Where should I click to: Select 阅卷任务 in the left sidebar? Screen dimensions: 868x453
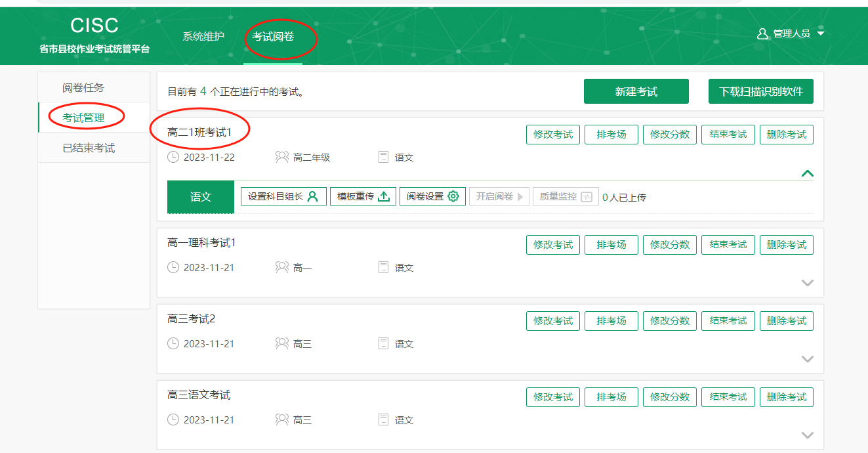point(83,87)
